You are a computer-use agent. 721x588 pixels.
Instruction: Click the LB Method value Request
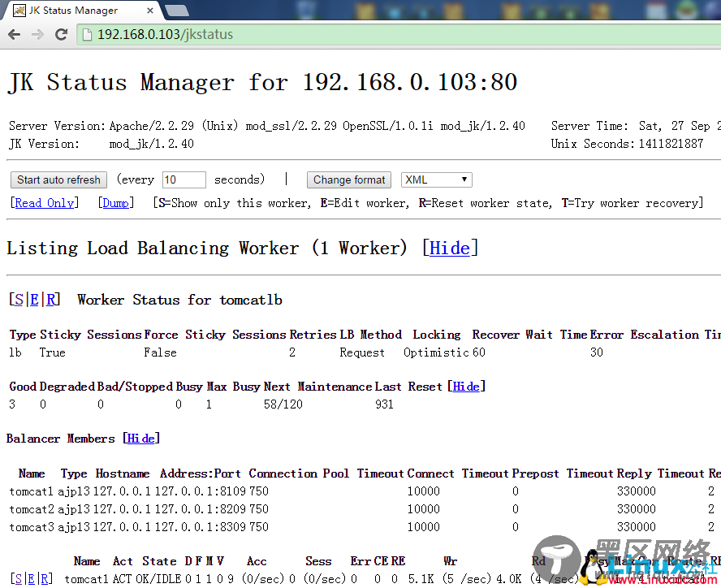[362, 352]
